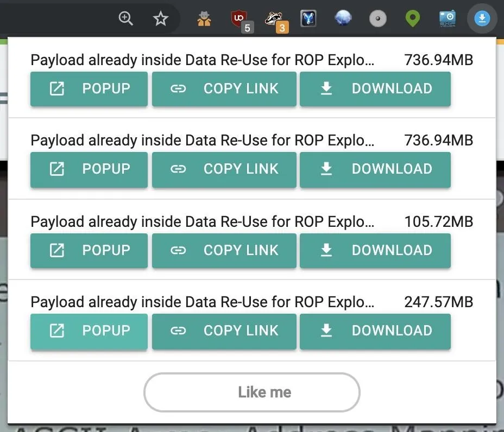Download the first 736.94MB video

coord(375,88)
